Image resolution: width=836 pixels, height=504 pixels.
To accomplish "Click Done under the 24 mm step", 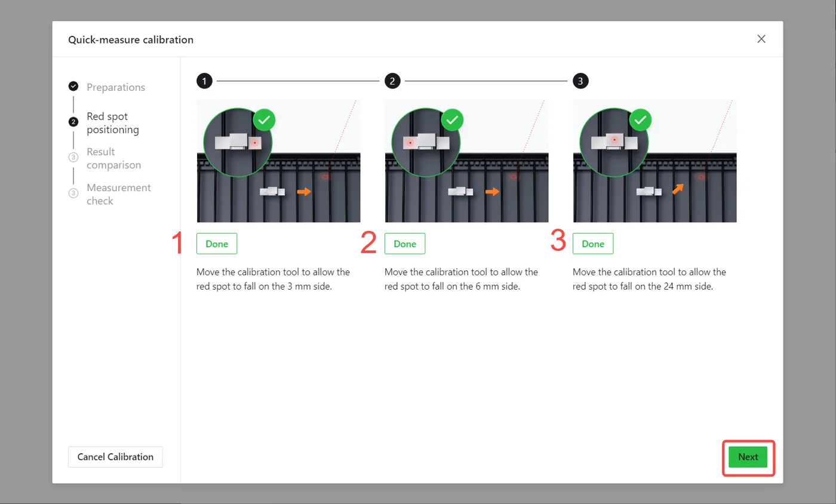I will click(593, 244).
